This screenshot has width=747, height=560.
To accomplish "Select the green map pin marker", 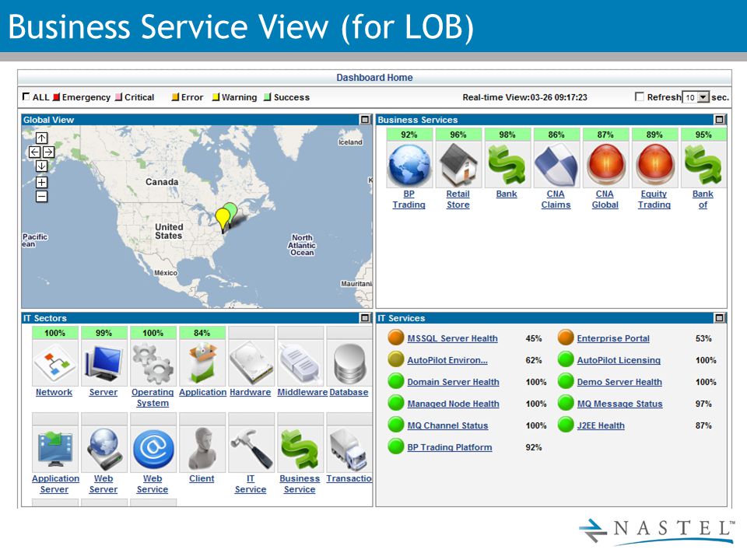I will (231, 212).
